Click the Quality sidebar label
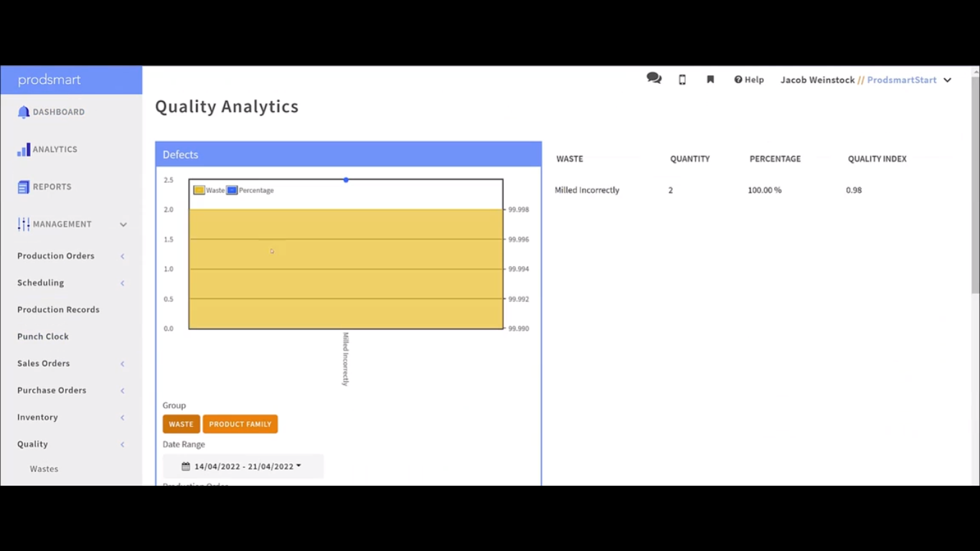This screenshot has height=551, width=980. click(x=33, y=444)
